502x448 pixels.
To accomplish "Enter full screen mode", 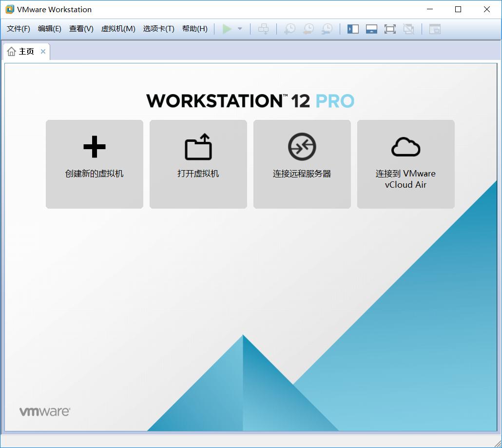I will click(390, 29).
